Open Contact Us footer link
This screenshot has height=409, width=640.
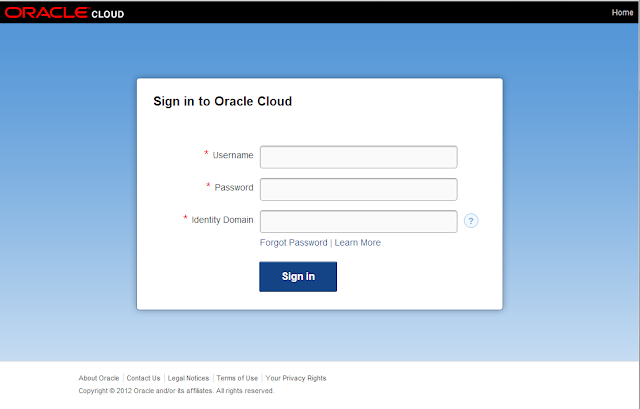143,378
